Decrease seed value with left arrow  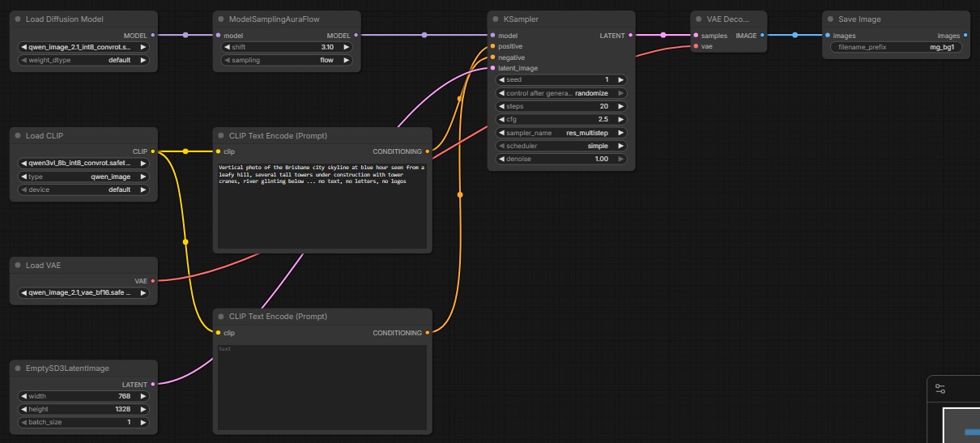[x=501, y=80]
